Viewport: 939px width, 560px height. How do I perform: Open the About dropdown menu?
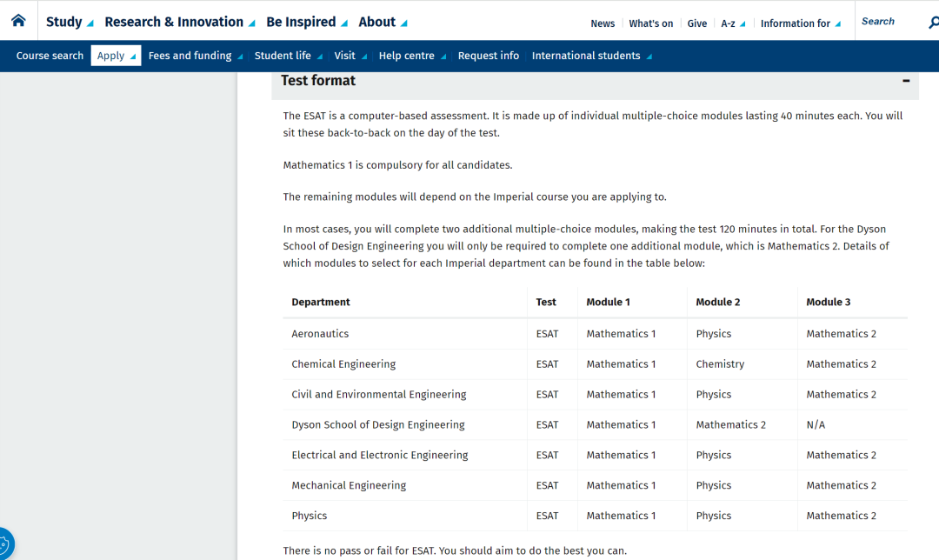point(383,22)
